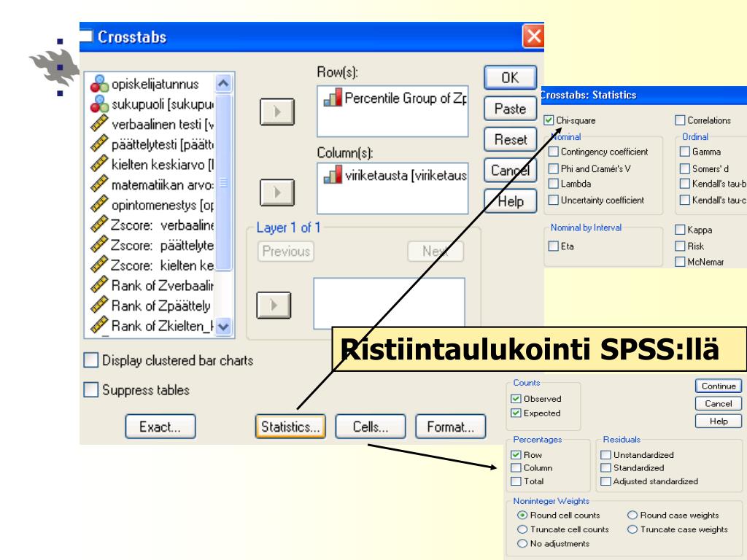This screenshot has width=747, height=560.
Task: Choose the kielten keskiarvo variable
Action: coord(150,164)
